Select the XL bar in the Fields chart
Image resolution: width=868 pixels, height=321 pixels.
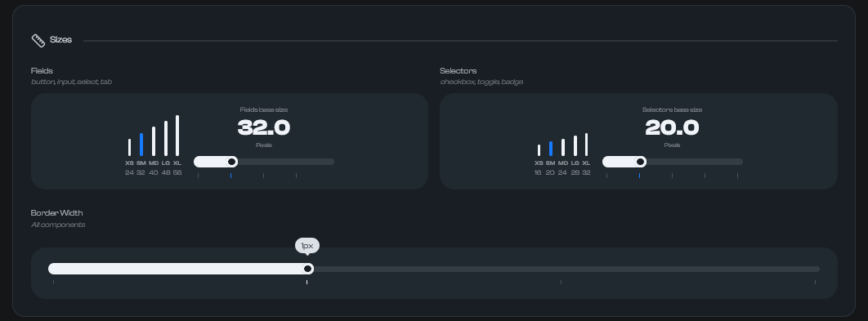177,136
